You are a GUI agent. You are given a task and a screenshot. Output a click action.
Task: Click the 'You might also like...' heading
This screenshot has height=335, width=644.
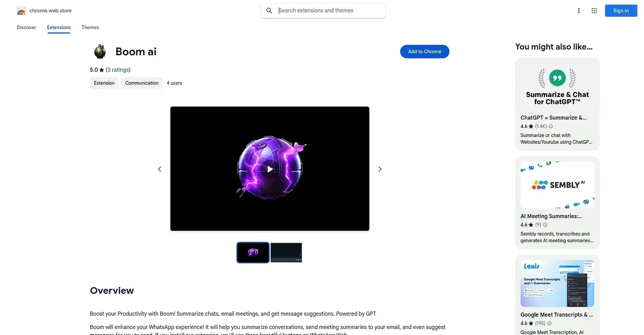(554, 46)
